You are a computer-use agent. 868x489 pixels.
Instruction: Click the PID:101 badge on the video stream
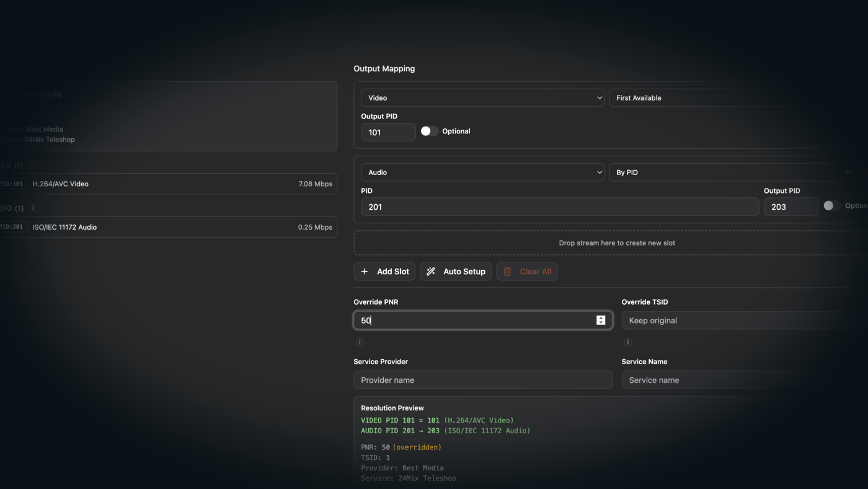(11, 184)
